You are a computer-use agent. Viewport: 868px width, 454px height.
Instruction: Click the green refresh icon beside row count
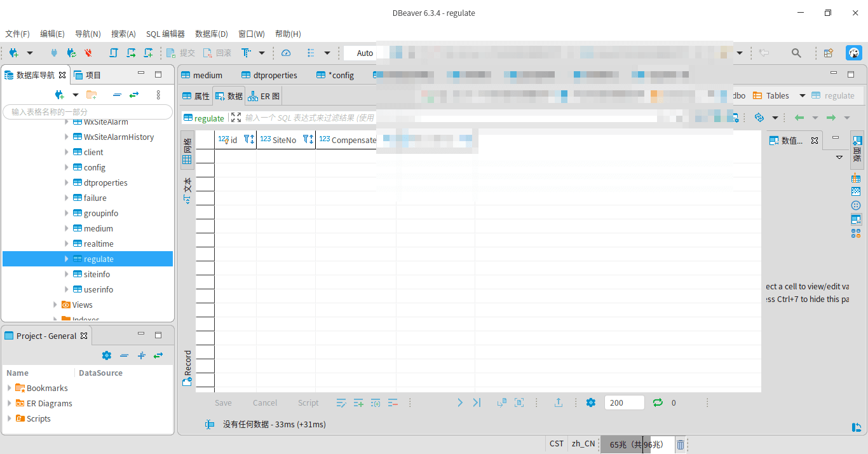(x=658, y=402)
